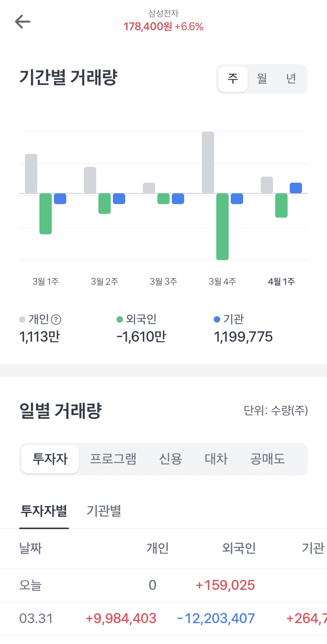327x644 pixels.
Task: Open the 공매도 tab
Action: pyautogui.click(x=268, y=459)
